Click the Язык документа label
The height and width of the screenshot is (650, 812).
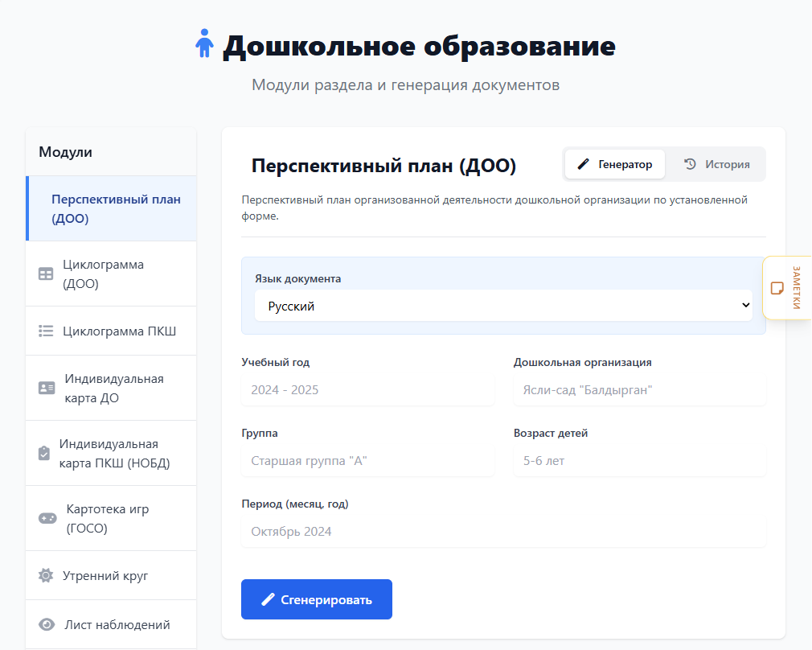(x=297, y=278)
